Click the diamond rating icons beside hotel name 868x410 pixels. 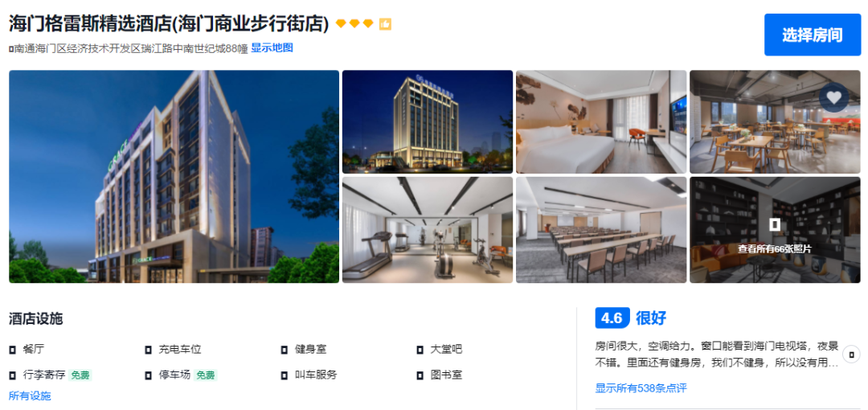pyautogui.click(x=355, y=24)
